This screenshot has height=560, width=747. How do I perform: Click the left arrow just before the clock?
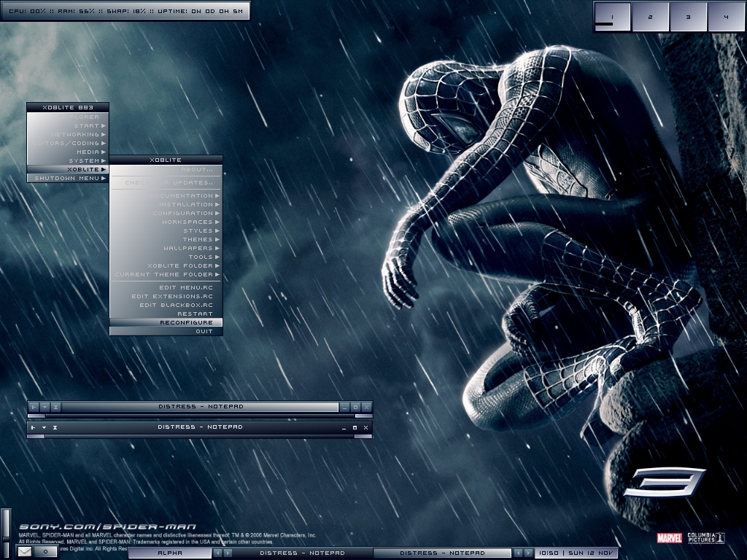coord(519,553)
